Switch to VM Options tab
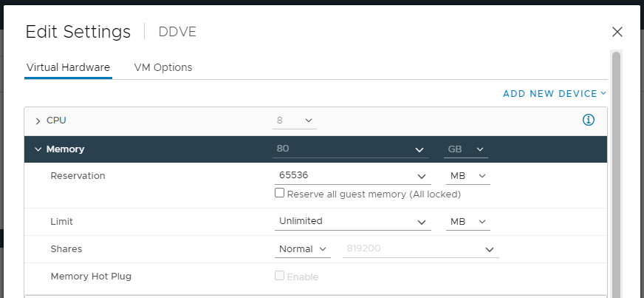 [163, 67]
